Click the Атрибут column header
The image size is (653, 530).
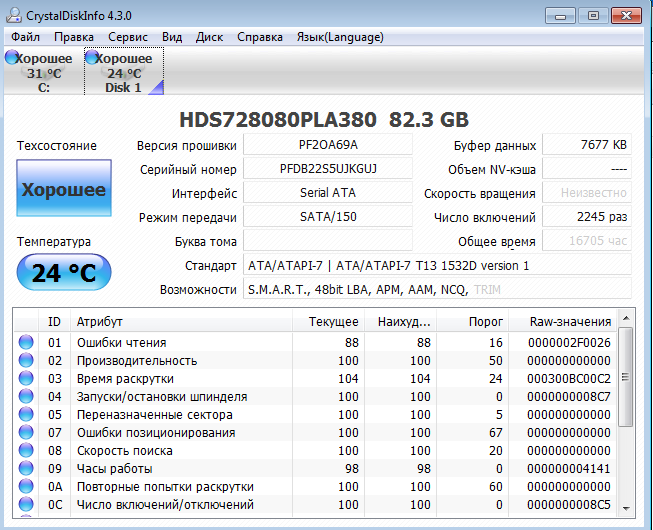(x=181, y=321)
